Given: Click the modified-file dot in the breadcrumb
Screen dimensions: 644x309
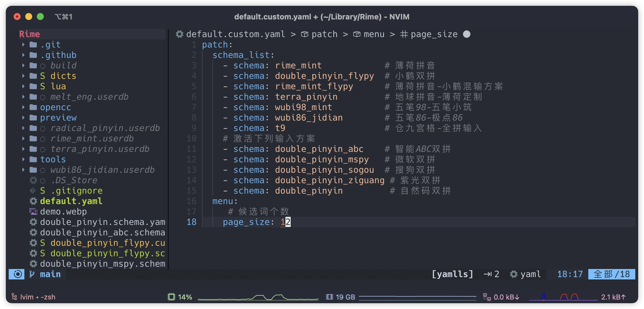Looking at the screenshot, I should [467, 34].
